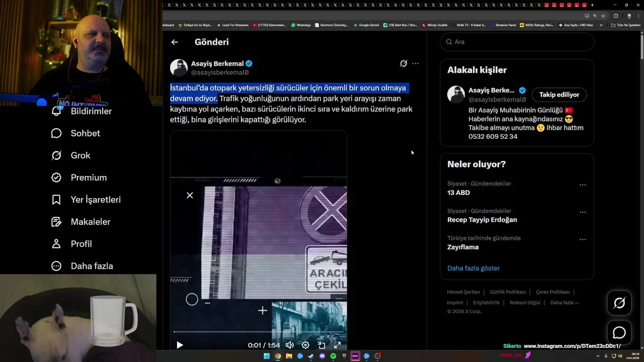This screenshot has height=362, width=644.
Task: Open the three-dot menu on the Asayiş Berkemal post
Action: (x=415, y=63)
